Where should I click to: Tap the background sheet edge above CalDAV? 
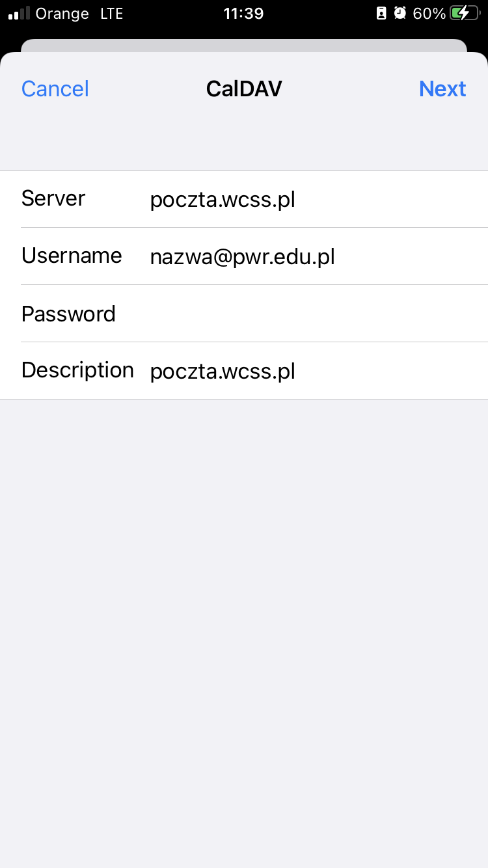coord(244,45)
